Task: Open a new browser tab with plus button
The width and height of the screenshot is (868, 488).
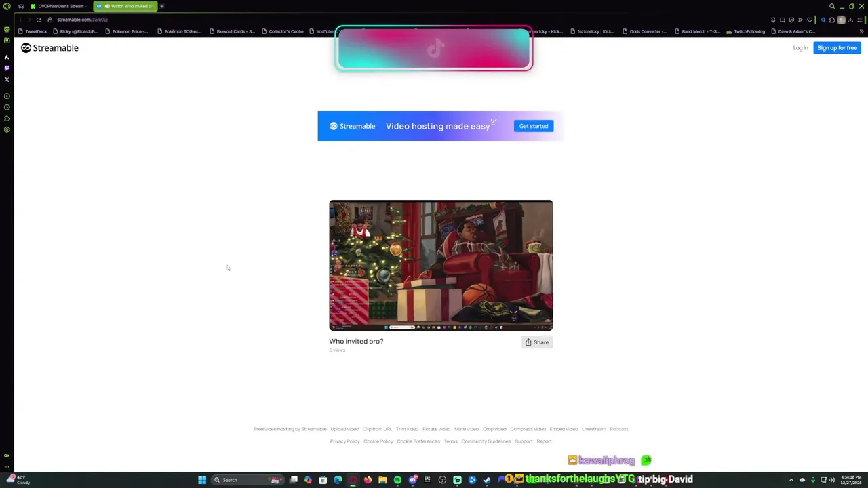Action: tap(162, 6)
